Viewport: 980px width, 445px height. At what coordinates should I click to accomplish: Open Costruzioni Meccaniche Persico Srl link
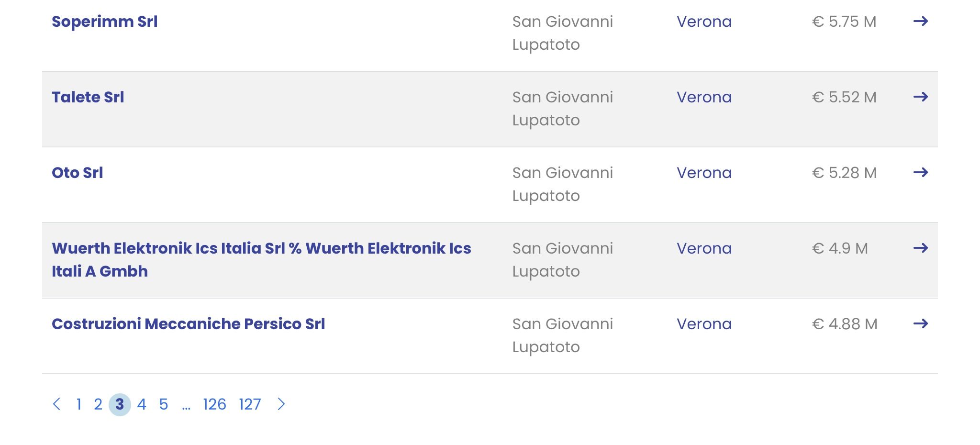[x=189, y=324]
